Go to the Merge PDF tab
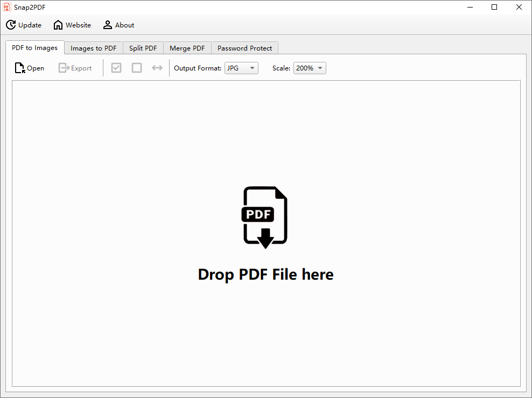This screenshot has width=532, height=398. pos(187,48)
